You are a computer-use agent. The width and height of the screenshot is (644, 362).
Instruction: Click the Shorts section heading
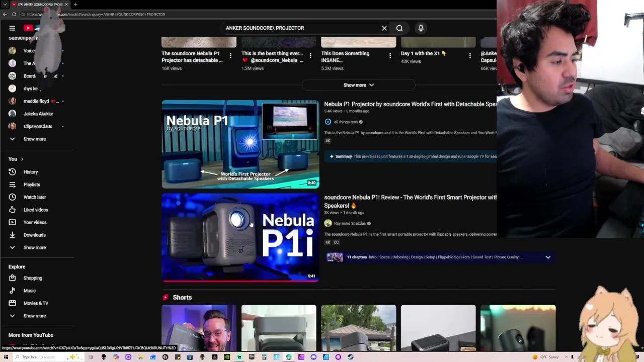[x=182, y=297]
